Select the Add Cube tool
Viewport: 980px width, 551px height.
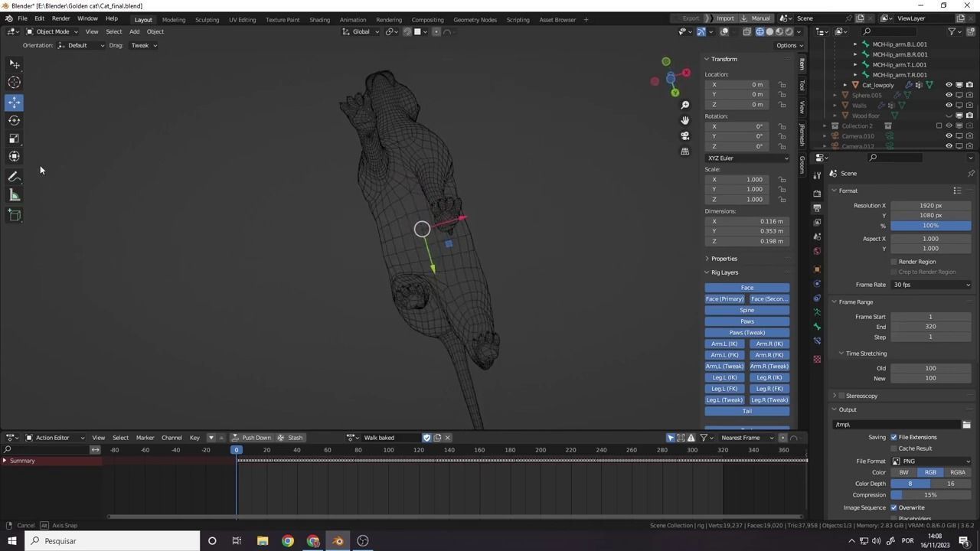pos(15,215)
